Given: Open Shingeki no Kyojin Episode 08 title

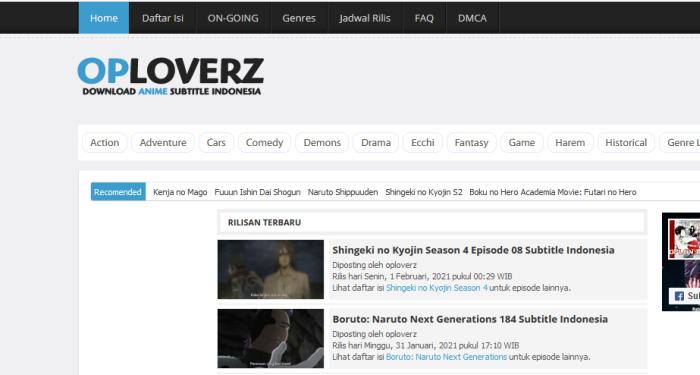Looking at the screenshot, I should click(473, 250).
